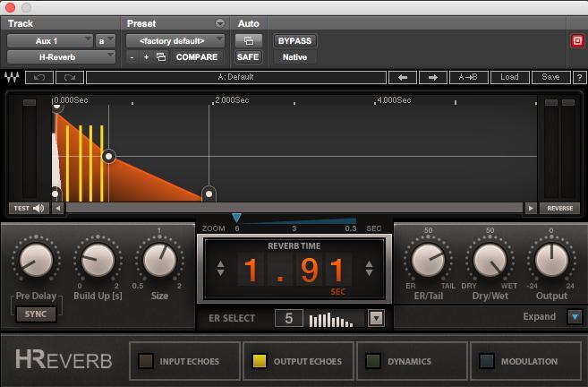Expand the advanced section with blue arrow
The width and height of the screenshot is (588, 387).
(575, 317)
